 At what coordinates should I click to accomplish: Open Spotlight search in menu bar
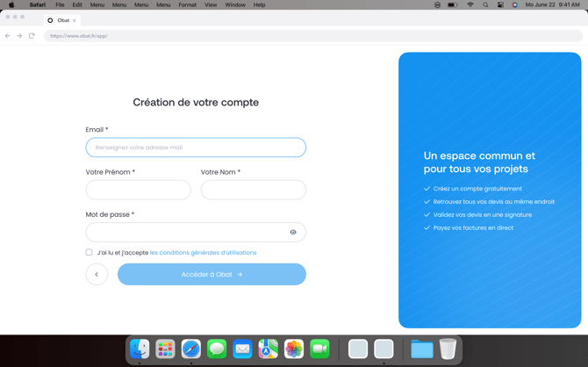coord(485,5)
